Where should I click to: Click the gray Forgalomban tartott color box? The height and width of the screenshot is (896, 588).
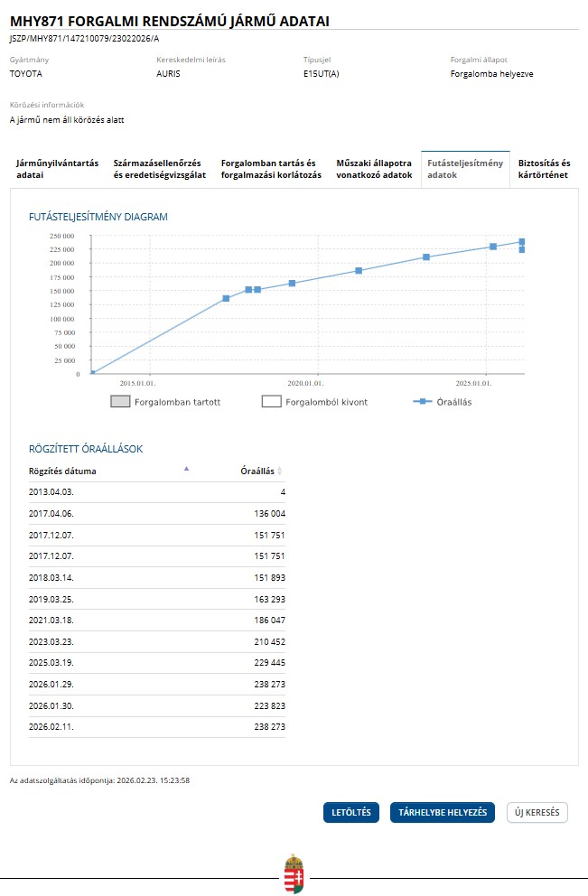tap(120, 402)
